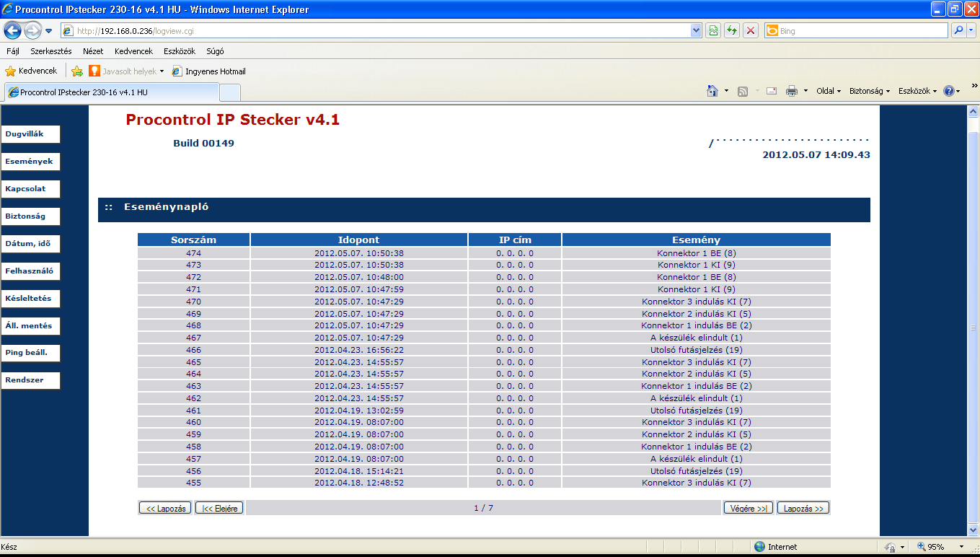The width and height of the screenshot is (980, 557).
Task: Open Események page in sidebar
Action: point(30,162)
